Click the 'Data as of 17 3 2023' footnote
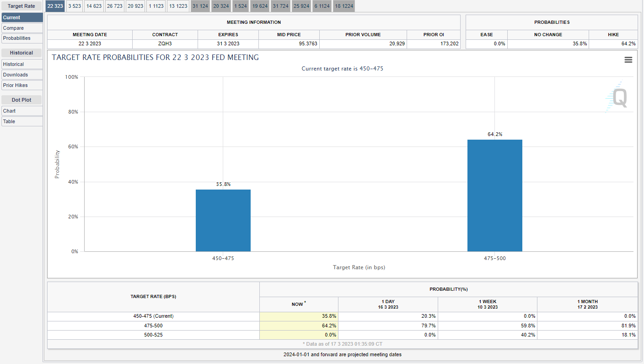Viewport: 644px width, 364px height. pyautogui.click(x=342, y=344)
